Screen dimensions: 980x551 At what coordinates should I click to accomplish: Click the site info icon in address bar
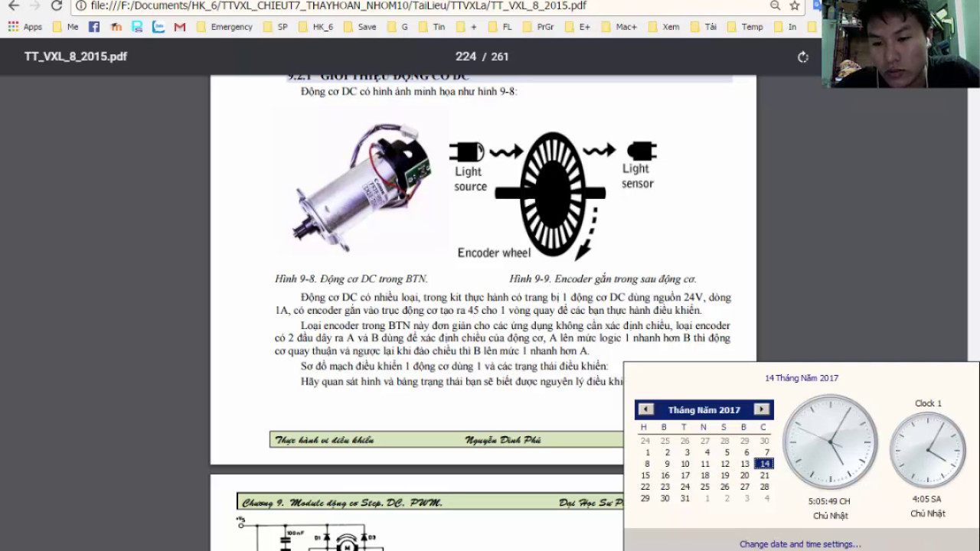click(x=80, y=6)
